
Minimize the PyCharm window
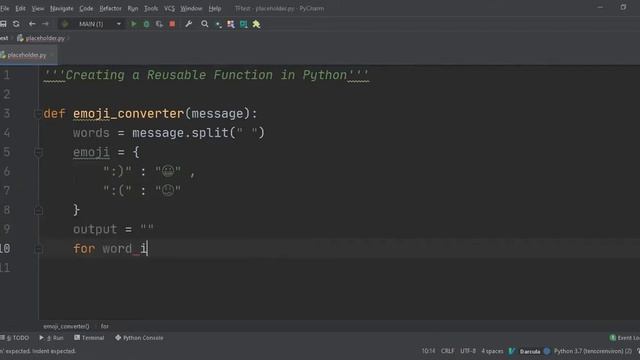pyautogui.click(x=600, y=7)
